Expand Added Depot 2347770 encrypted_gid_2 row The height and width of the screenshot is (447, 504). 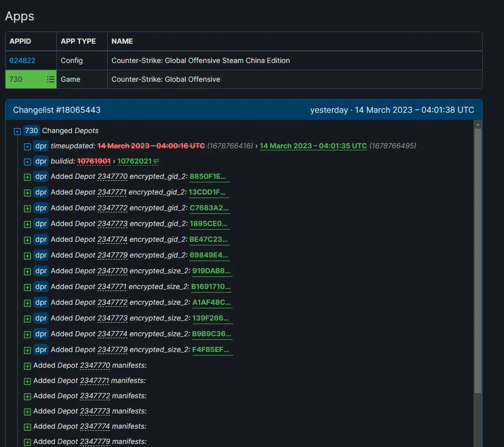[27, 177]
